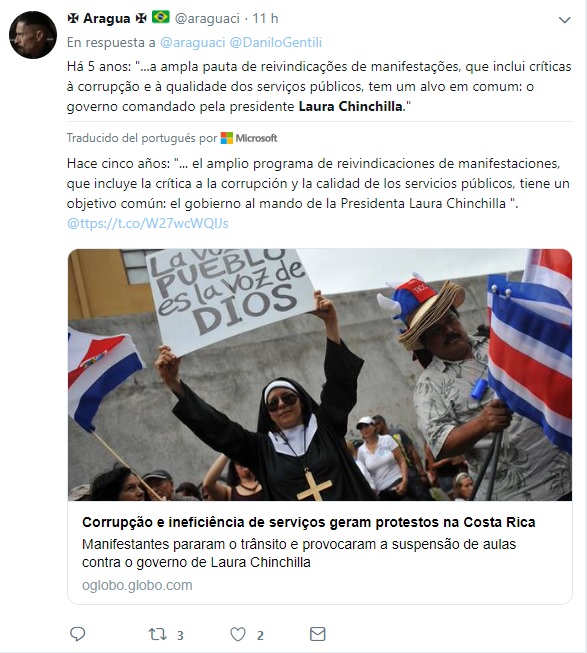Open article headline about Costa Rica protests
The height and width of the screenshot is (653, 587).
pyautogui.click(x=308, y=522)
